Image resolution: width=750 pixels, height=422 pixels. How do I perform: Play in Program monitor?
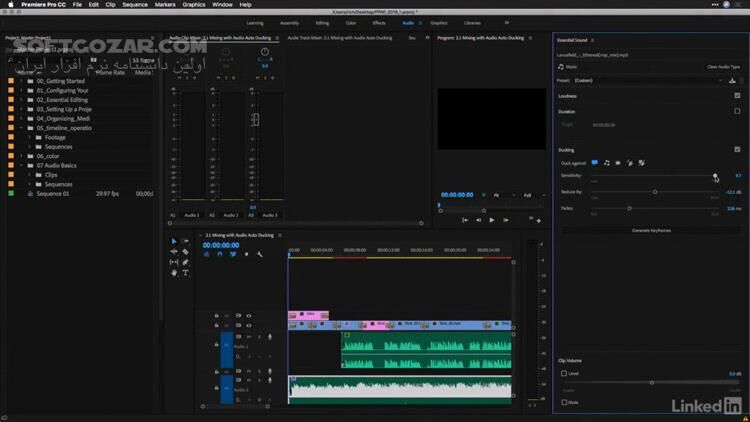pyautogui.click(x=492, y=220)
